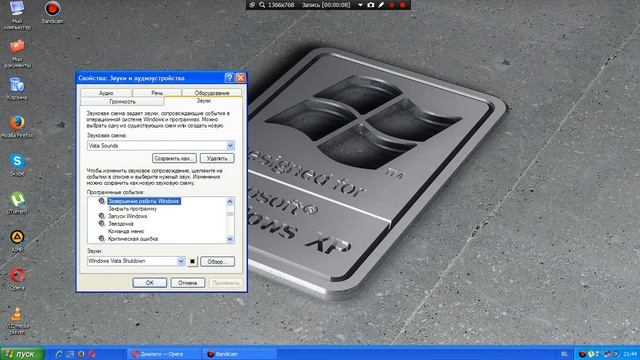Switch to Bandicam taskbar button
The width and height of the screenshot is (640, 360).
click(240, 354)
